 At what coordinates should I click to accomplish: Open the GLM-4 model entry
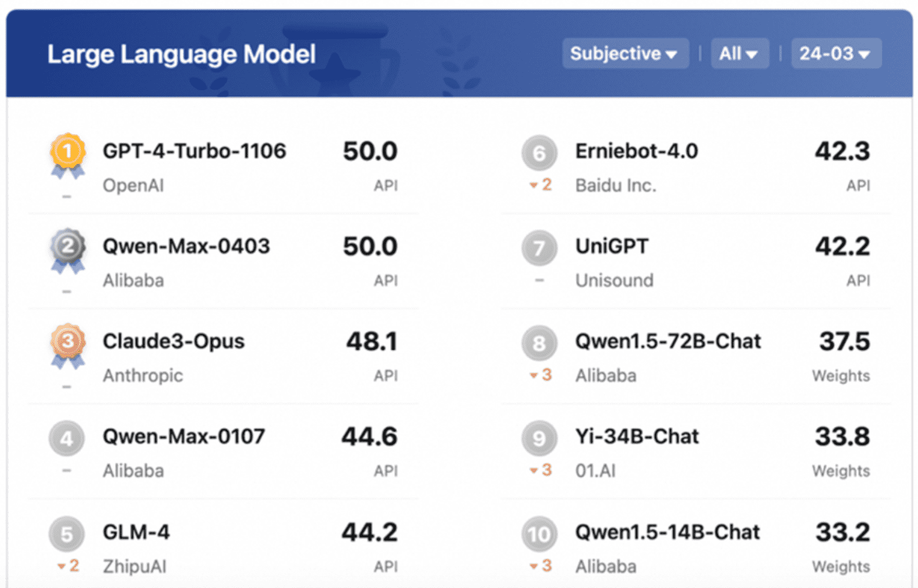point(136,532)
